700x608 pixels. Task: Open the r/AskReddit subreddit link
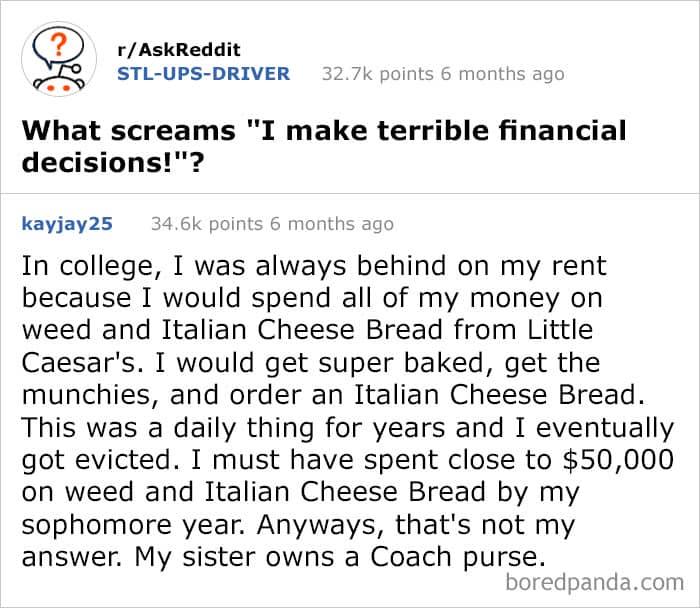pos(179,49)
